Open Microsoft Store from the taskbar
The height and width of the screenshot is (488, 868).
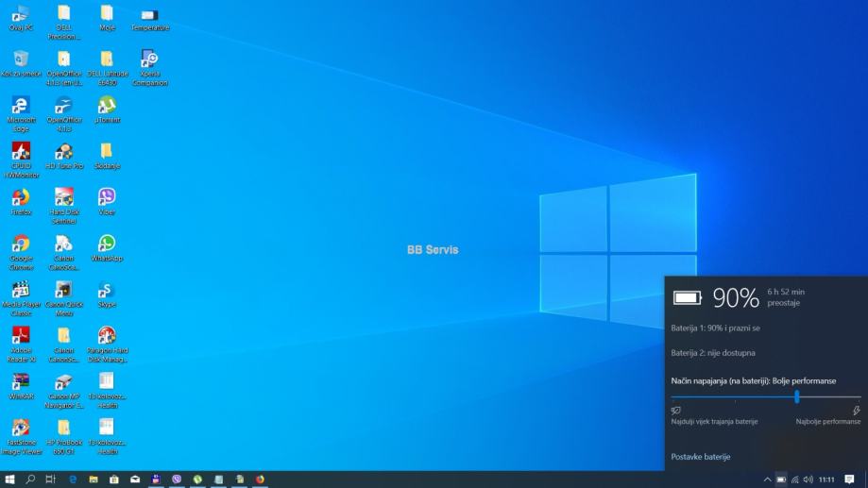click(114, 480)
